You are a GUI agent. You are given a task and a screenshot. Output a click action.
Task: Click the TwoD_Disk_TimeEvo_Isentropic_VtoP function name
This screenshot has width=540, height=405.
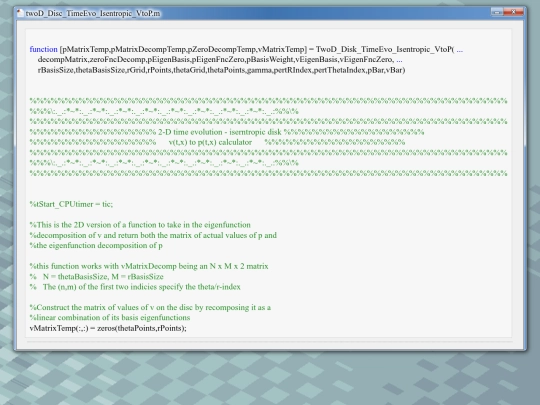click(385, 49)
